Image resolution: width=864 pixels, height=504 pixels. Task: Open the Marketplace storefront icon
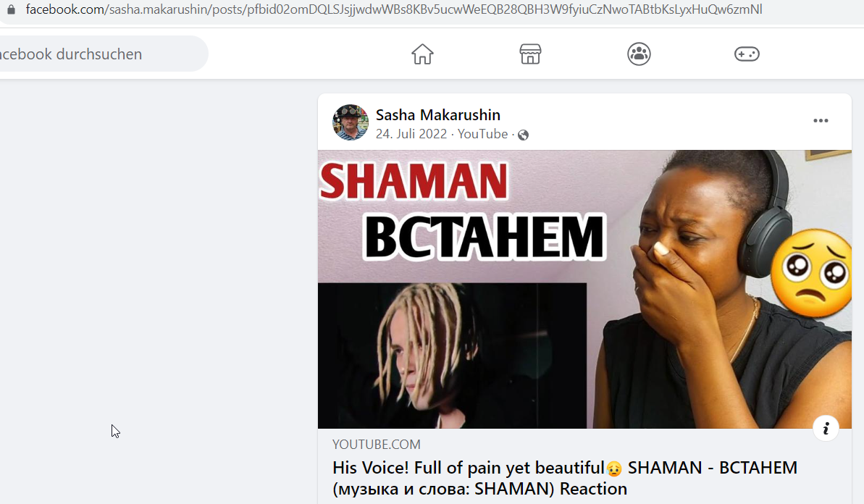pyautogui.click(x=530, y=54)
